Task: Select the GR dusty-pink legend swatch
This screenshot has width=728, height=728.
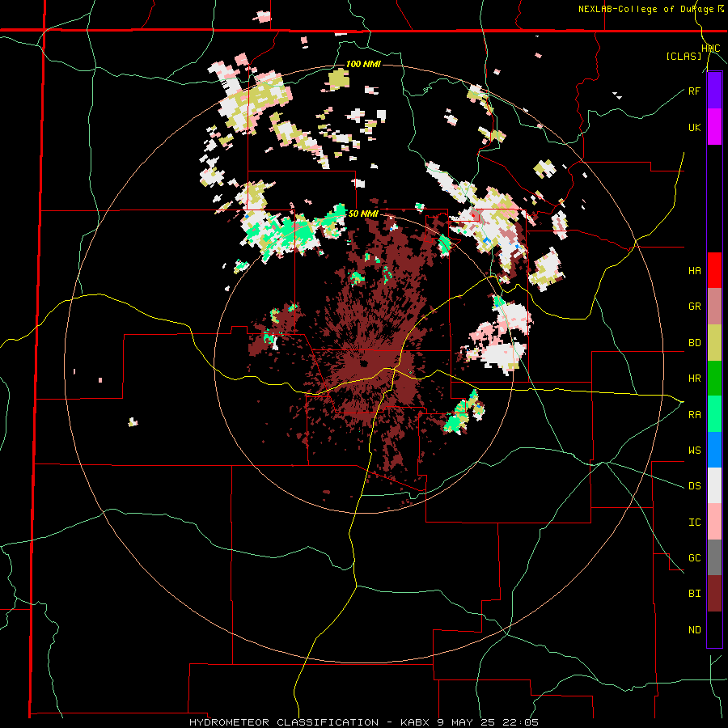Action: [714, 307]
